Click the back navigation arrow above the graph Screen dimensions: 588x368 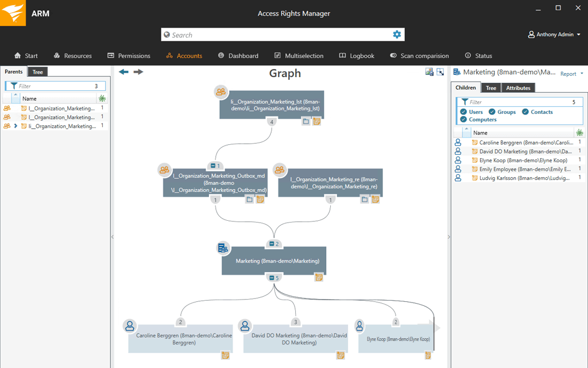coord(123,71)
